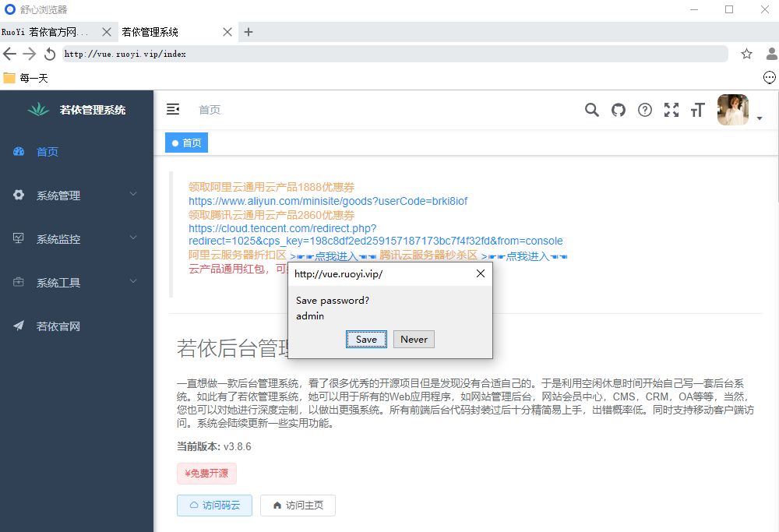779x532 pixels.
Task: Reload the page with refresh icon
Action: pyautogui.click(x=50, y=54)
